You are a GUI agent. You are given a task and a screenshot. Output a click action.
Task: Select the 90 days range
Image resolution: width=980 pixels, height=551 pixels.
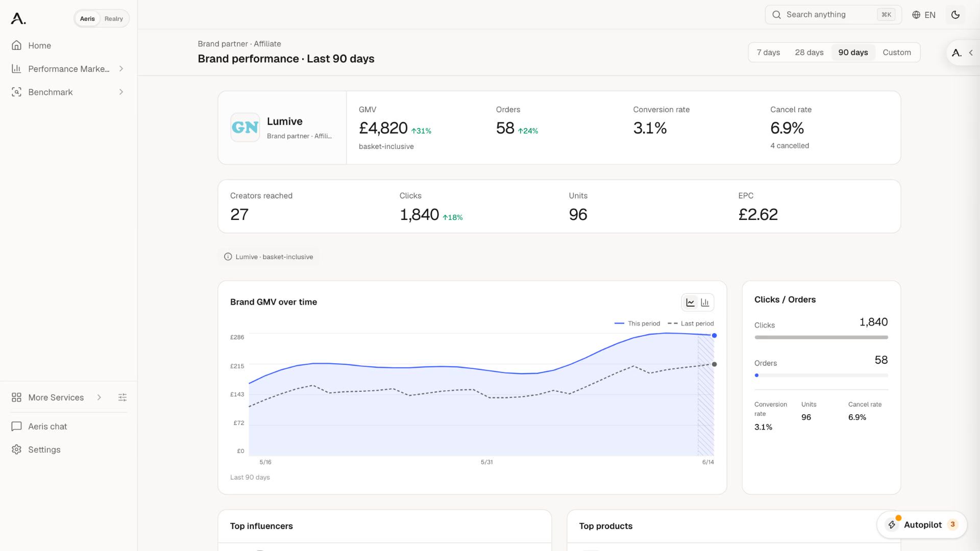click(x=853, y=53)
